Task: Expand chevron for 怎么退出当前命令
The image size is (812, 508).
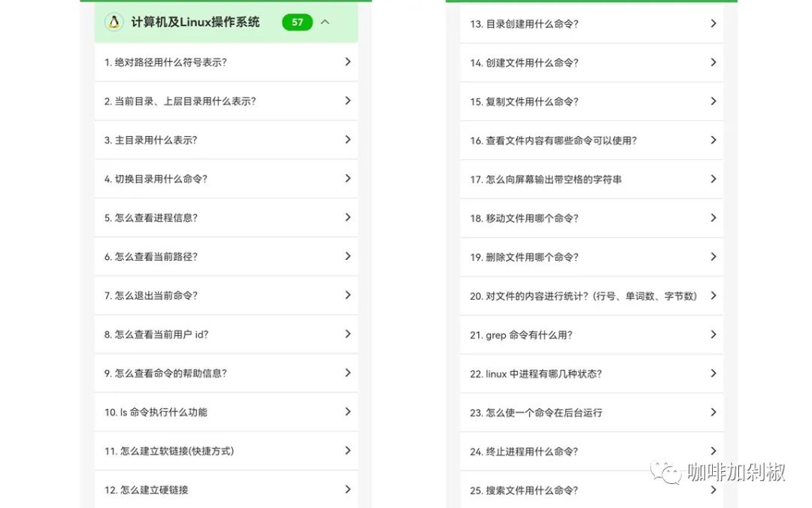Action: (348, 295)
